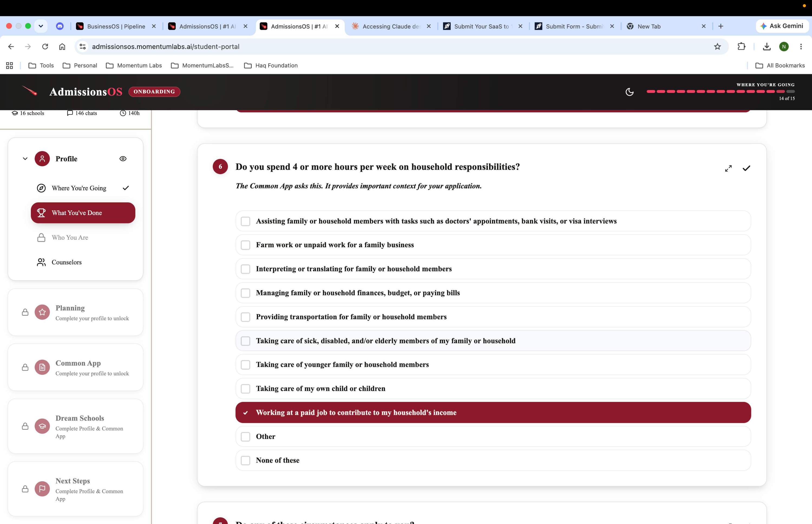Bookmark this page with star icon

coord(717,47)
